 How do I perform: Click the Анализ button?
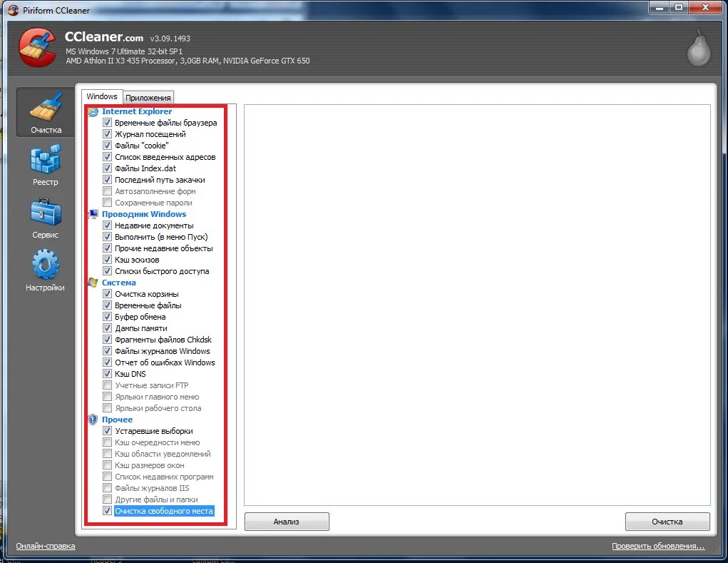click(287, 522)
